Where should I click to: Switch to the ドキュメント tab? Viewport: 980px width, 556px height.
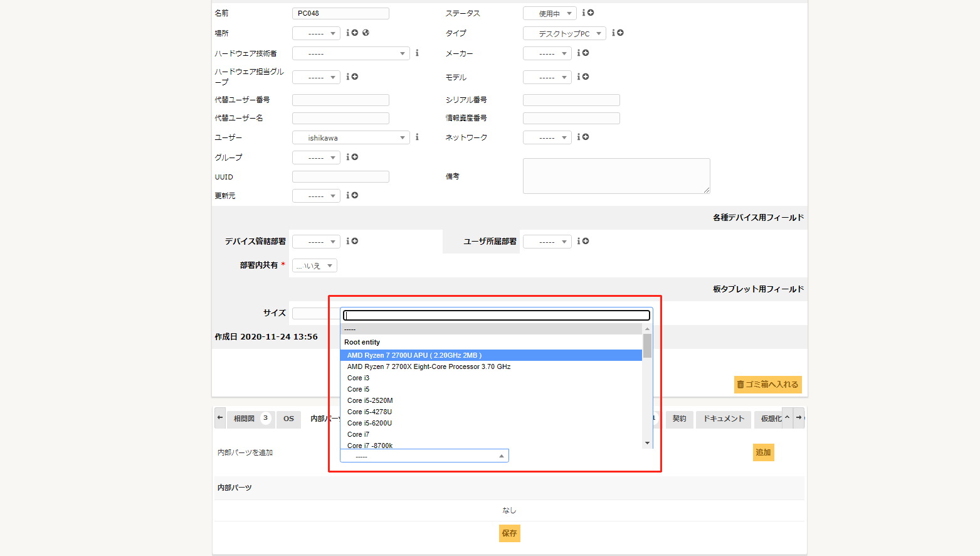pos(723,419)
